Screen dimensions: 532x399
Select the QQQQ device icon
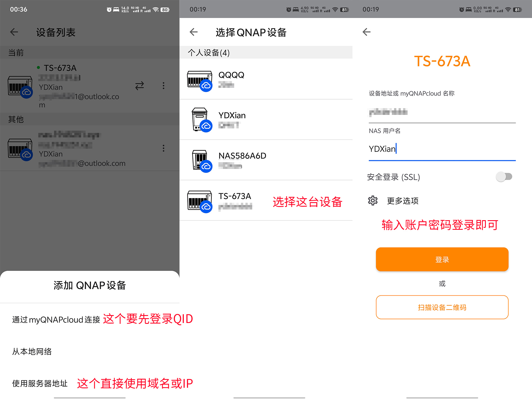pos(200,81)
